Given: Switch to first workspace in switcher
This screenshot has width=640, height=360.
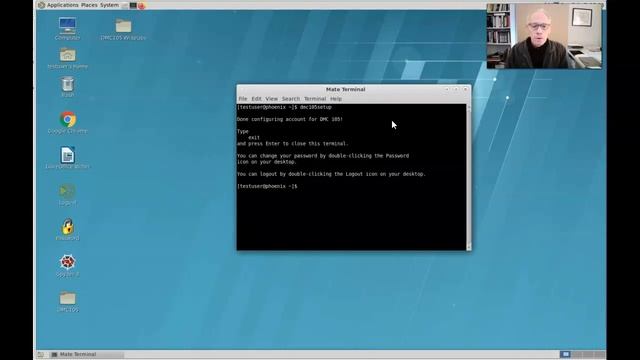Looking at the screenshot, I should click(x=565, y=354).
